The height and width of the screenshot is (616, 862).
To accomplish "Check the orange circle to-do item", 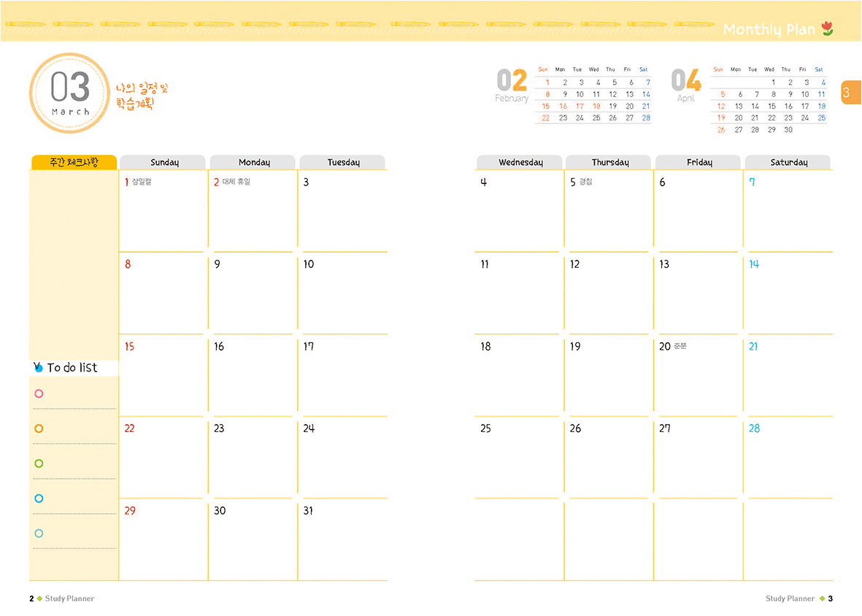I will [x=39, y=428].
